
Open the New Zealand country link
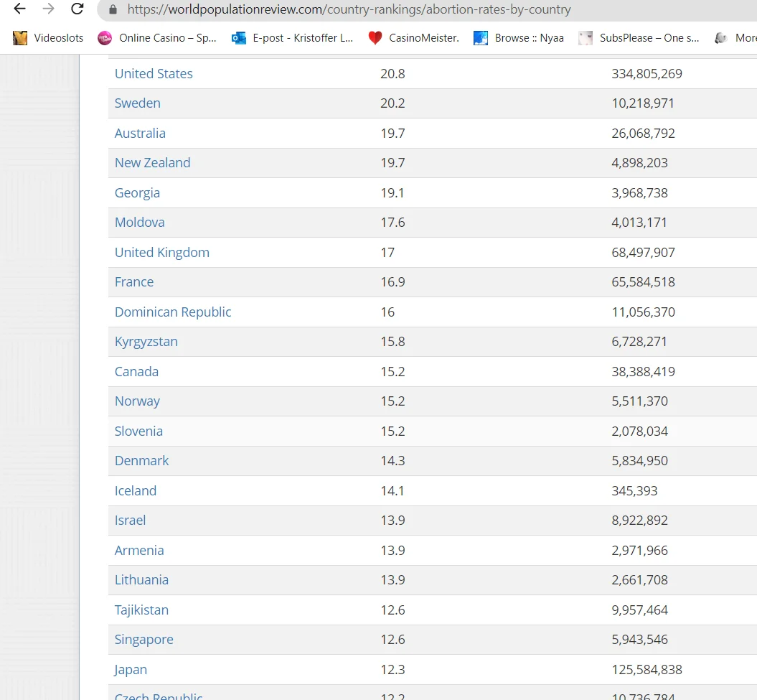tap(153, 163)
